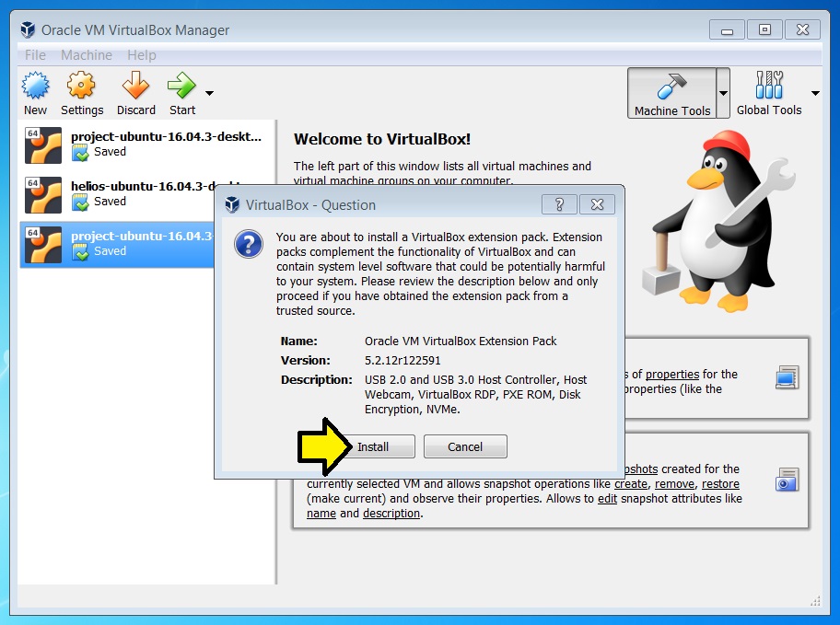Screen dimensions: 840x625
Task: Click the 5.2.12r122591 version text
Action: click(x=402, y=361)
